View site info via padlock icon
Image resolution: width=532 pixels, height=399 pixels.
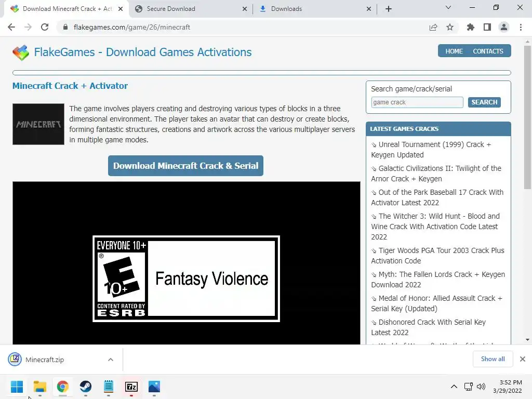pyautogui.click(x=65, y=27)
